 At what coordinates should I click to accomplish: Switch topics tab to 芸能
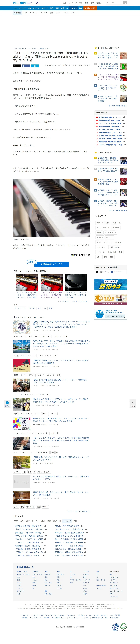(22, 521)
